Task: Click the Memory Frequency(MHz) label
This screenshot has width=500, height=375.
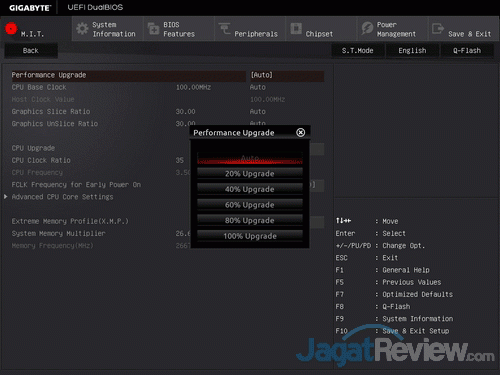Action: click(x=53, y=246)
